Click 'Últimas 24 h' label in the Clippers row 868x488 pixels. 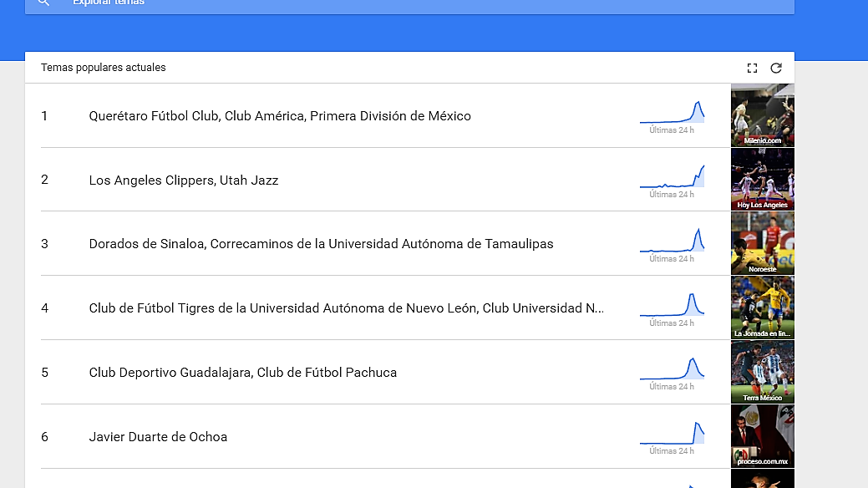(672, 195)
